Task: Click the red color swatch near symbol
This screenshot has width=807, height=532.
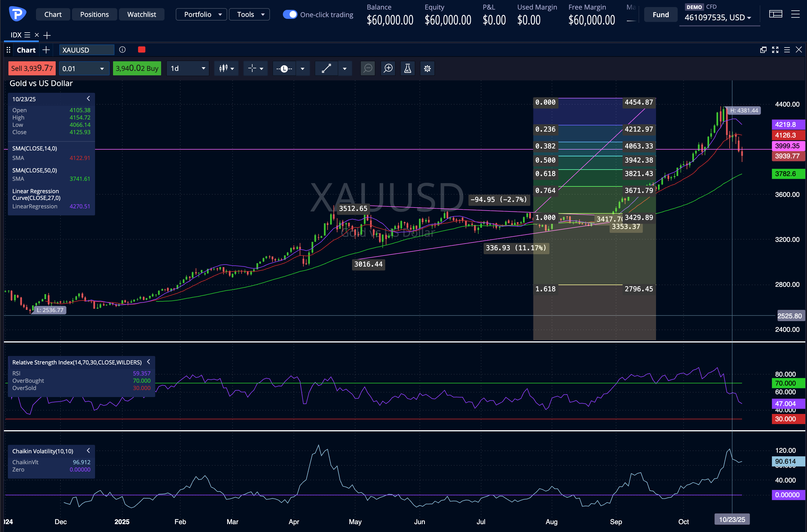Action: click(x=142, y=50)
